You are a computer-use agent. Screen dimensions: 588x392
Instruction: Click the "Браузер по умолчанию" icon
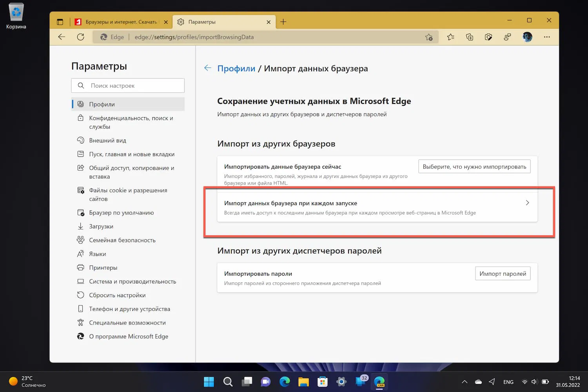coord(80,212)
